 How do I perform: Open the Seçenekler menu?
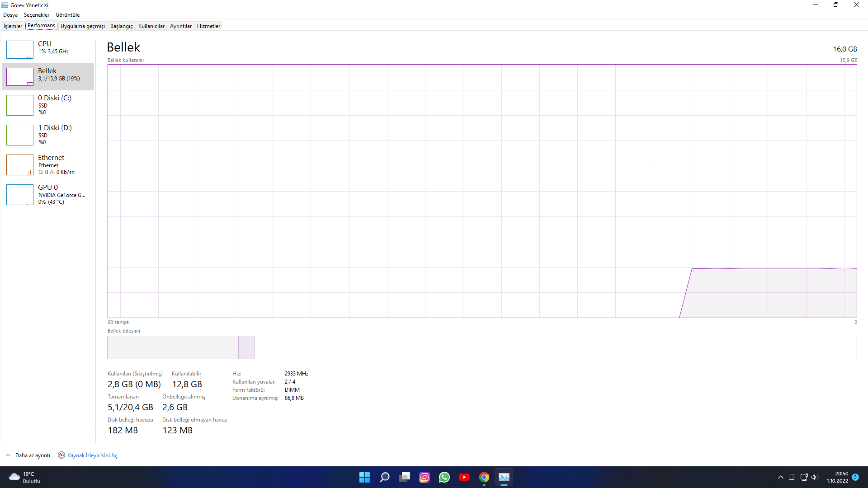point(37,15)
